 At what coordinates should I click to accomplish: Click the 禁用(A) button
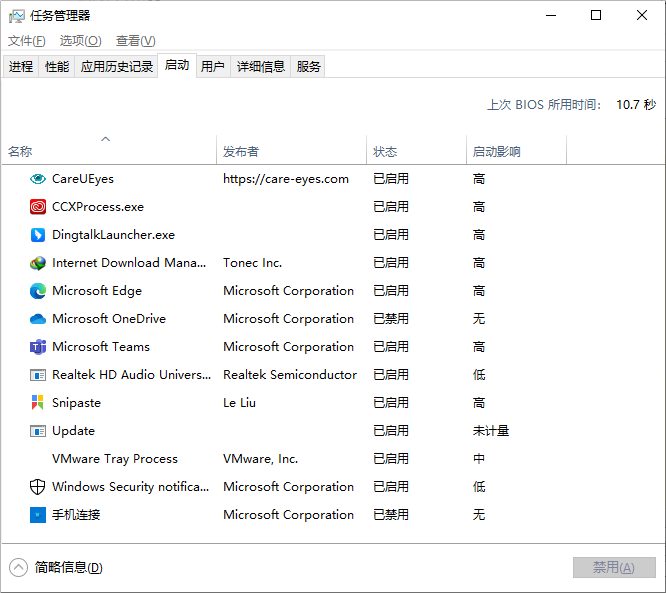tap(614, 568)
